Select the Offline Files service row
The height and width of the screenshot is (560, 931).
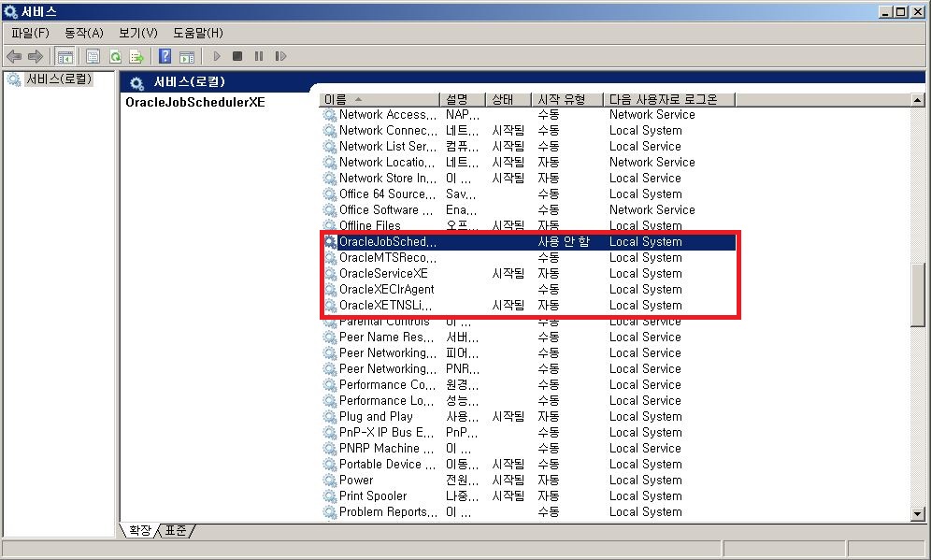coord(528,225)
